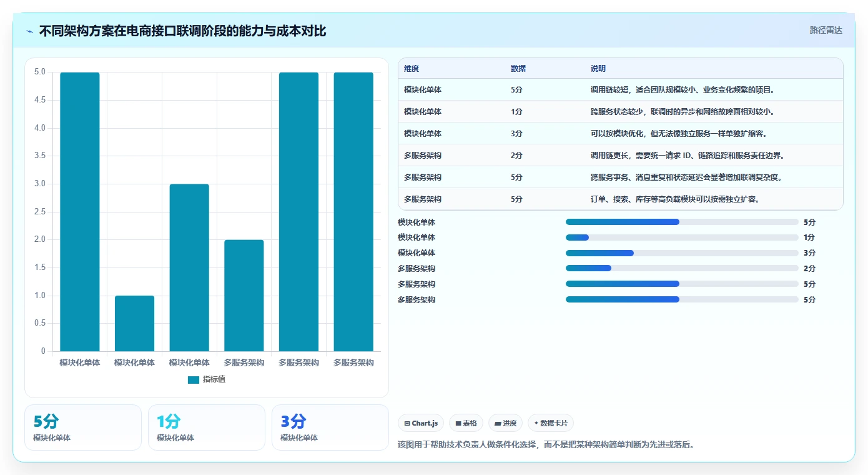Click the 0.5 tick on the y-axis
Screen dimensions: 868x475
[39, 323]
